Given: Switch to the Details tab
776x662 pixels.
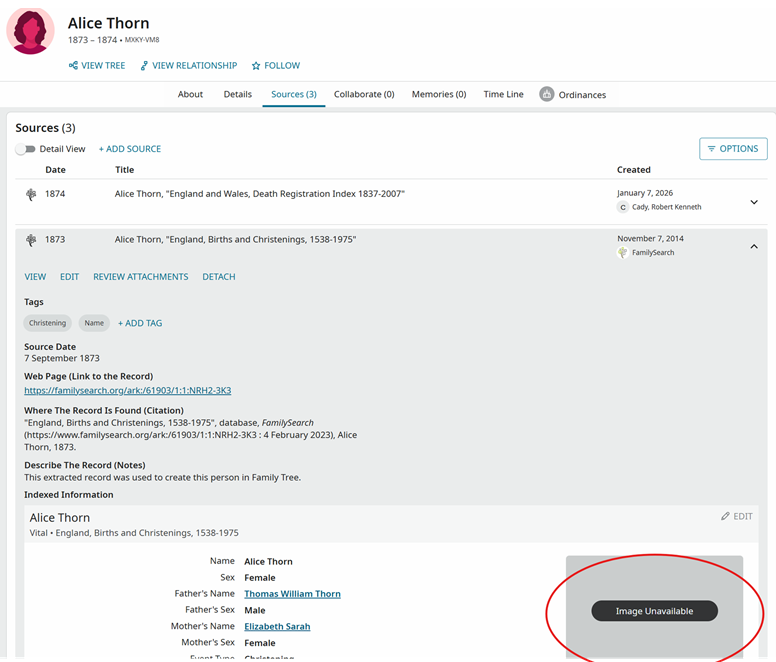Looking at the screenshot, I should coord(238,94).
